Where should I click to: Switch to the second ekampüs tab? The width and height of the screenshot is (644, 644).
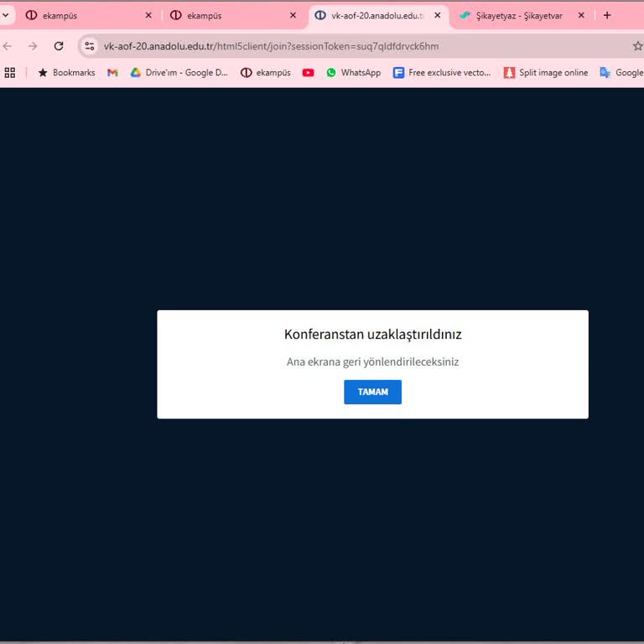point(233,16)
